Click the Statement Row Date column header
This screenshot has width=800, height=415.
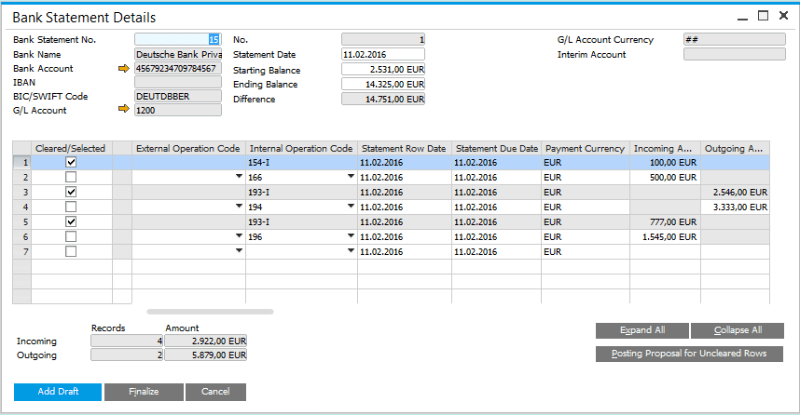pyautogui.click(x=404, y=148)
